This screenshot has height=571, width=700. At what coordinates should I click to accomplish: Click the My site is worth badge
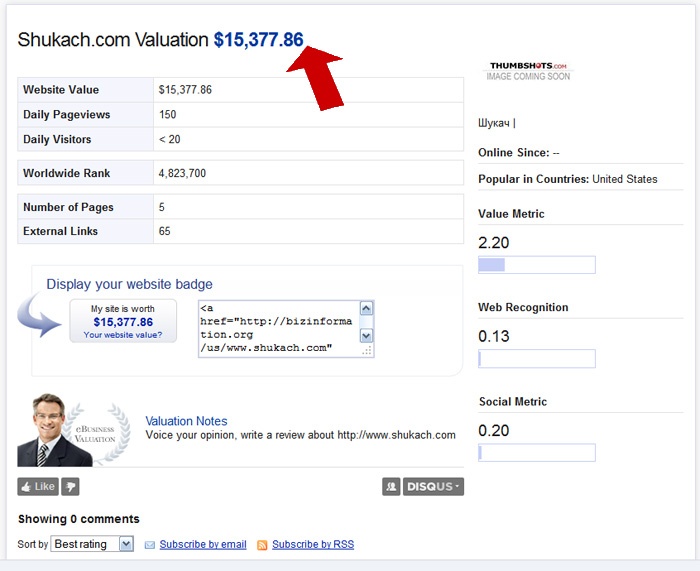point(123,321)
